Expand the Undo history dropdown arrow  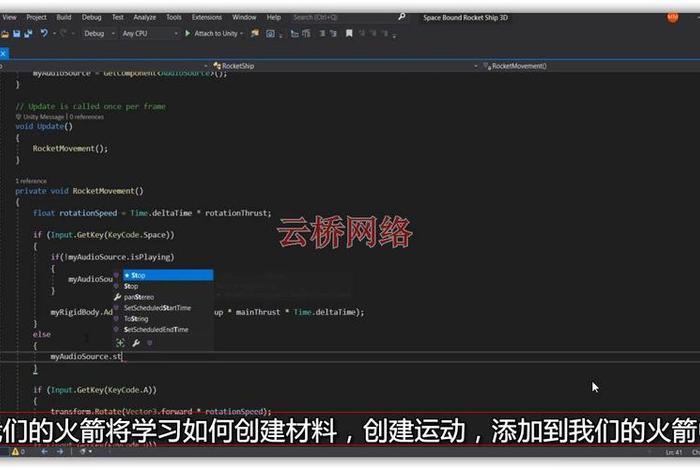[x=54, y=33]
